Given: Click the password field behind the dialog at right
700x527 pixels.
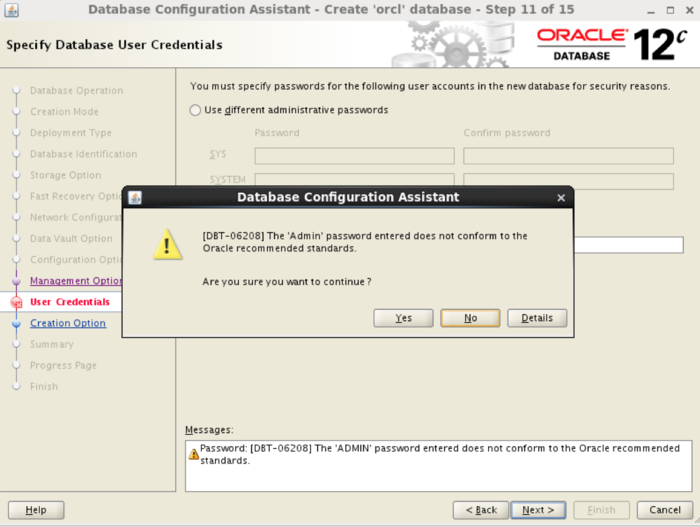Looking at the screenshot, I should pyautogui.click(x=629, y=245).
